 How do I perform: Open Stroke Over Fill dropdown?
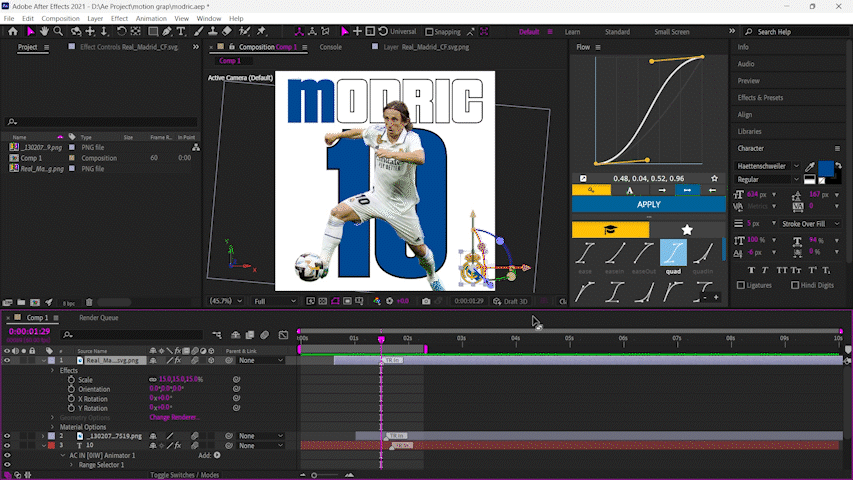point(810,224)
